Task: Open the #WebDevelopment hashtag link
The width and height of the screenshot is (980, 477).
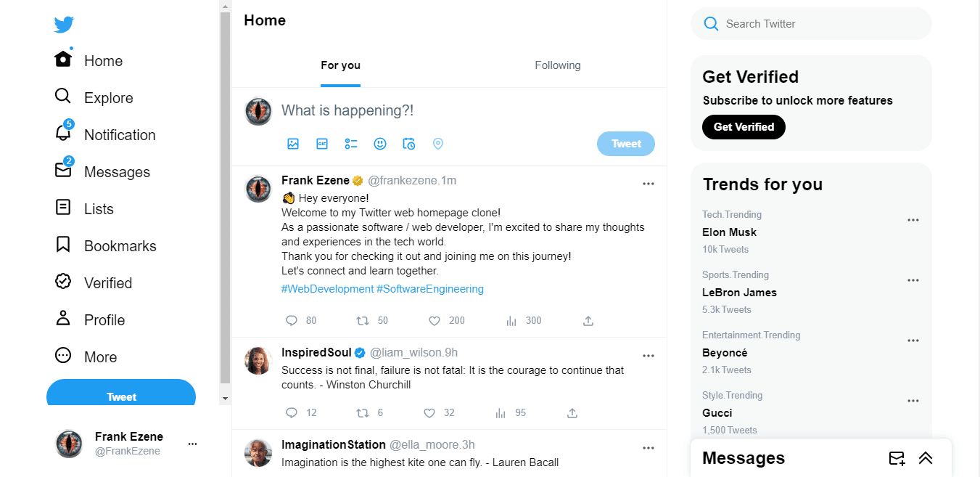Action: coord(327,289)
